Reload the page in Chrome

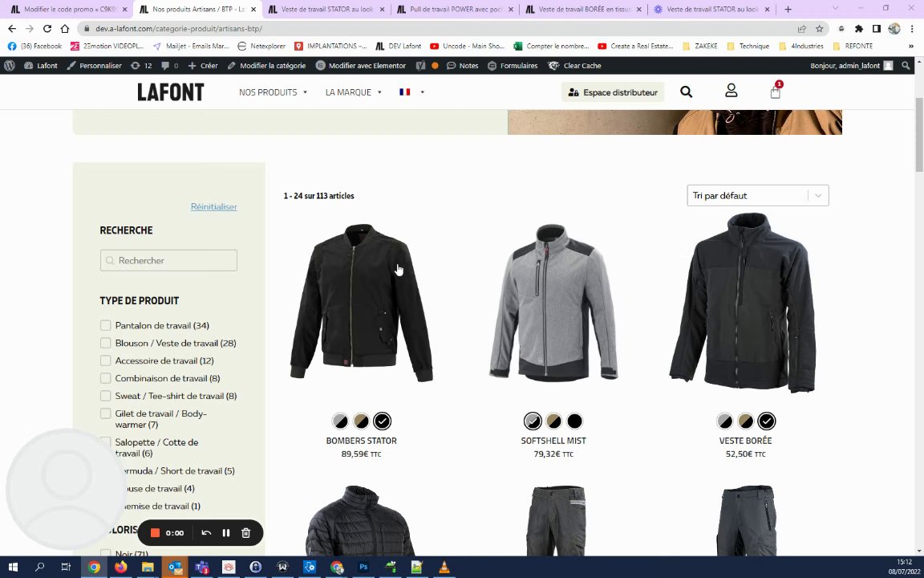point(47,28)
